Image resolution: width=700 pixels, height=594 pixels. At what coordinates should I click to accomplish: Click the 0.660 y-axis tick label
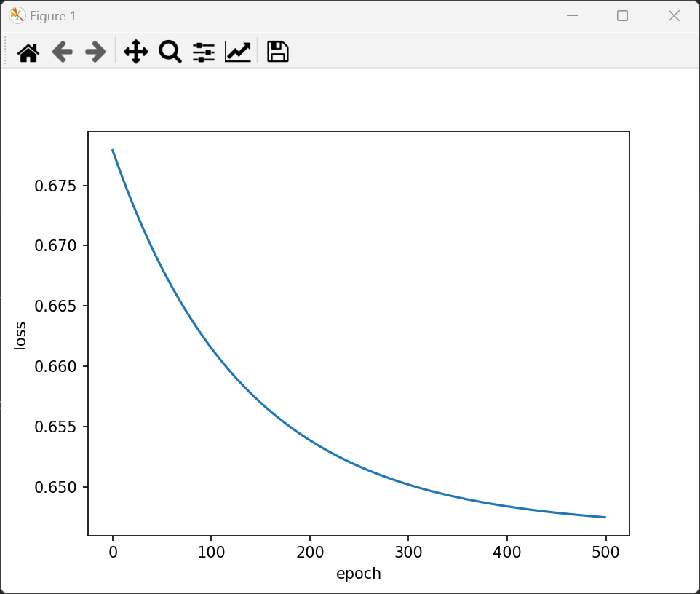point(55,366)
